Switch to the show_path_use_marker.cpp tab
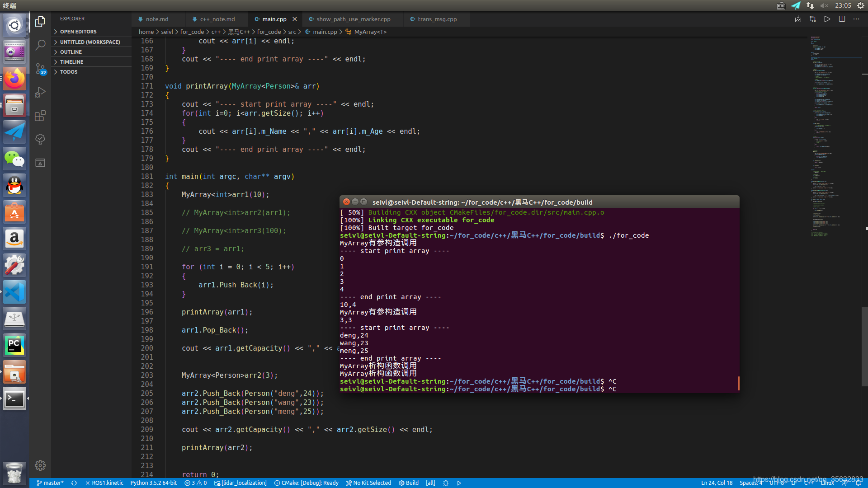Image resolution: width=868 pixels, height=488 pixels. (353, 19)
